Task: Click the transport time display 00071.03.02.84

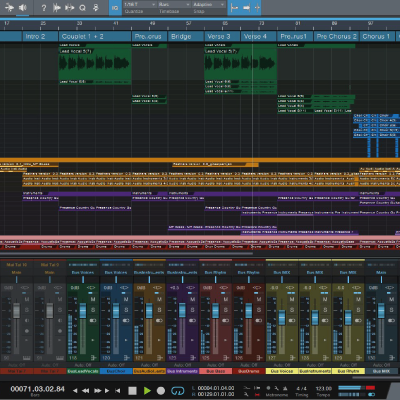Action: (x=37, y=389)
